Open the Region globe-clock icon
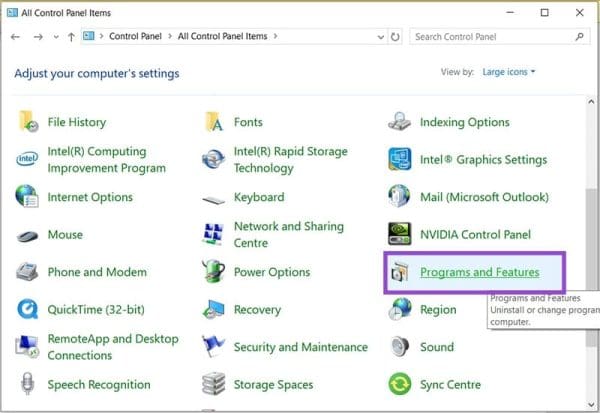Viewport: 600px width, 413px height. [x=399, y=309]
